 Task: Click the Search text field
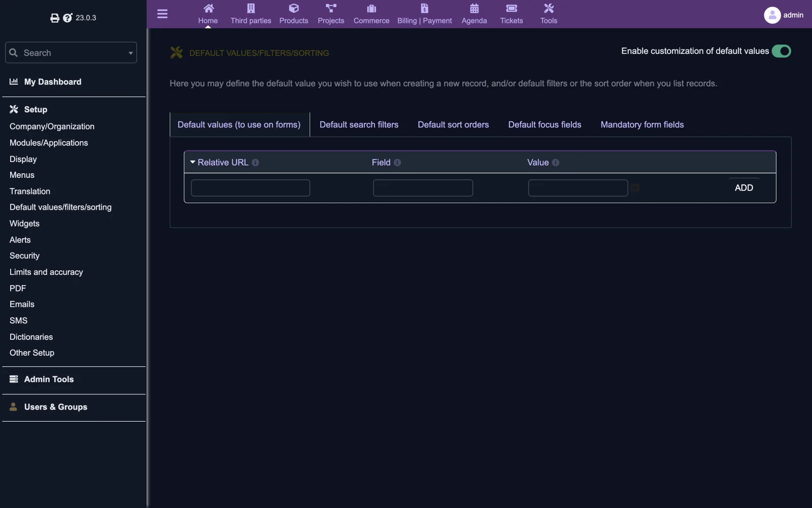coord(71,53)
